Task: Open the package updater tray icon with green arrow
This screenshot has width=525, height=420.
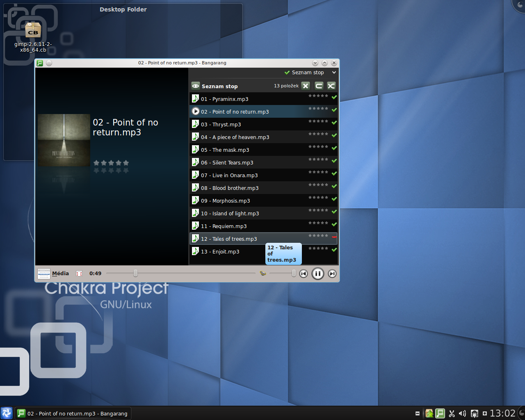Action: coord(429,413)
